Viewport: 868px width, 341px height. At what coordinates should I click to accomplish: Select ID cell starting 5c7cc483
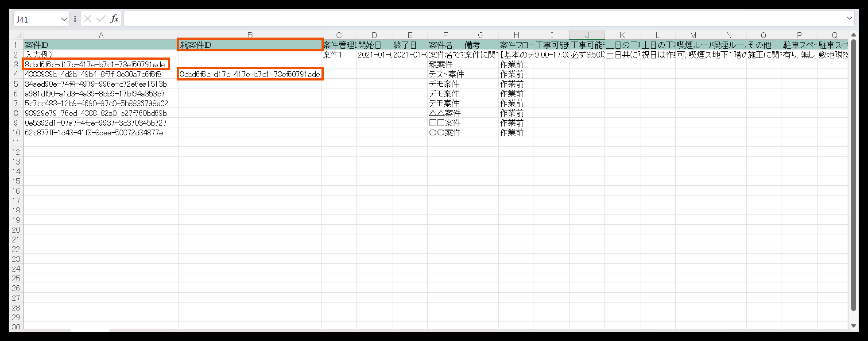tap(101, 103)
